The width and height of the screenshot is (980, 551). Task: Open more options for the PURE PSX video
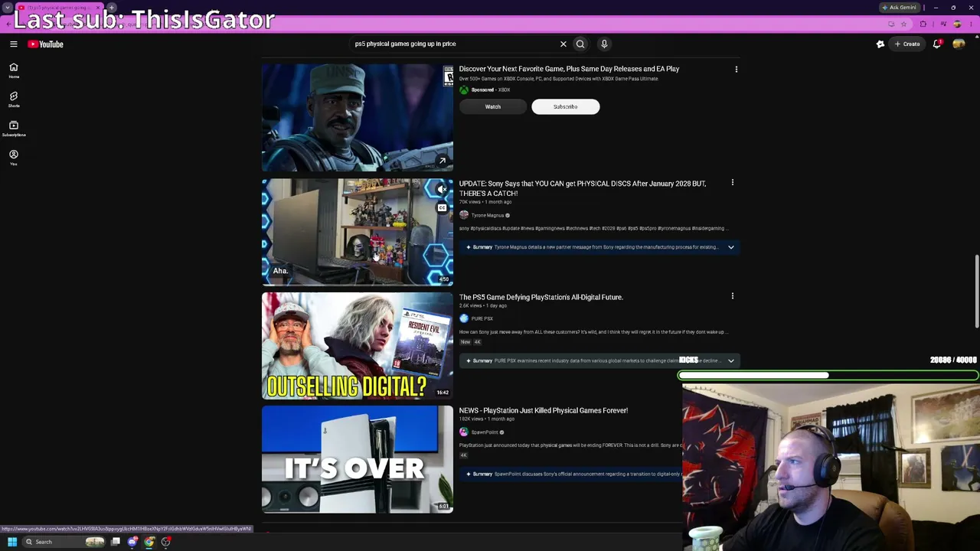732,296
